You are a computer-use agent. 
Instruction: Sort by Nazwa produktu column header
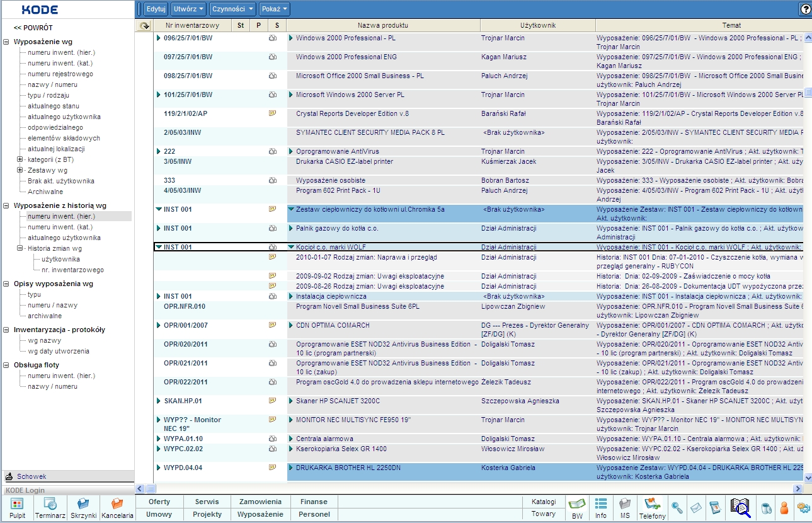(x=383, y=26)
